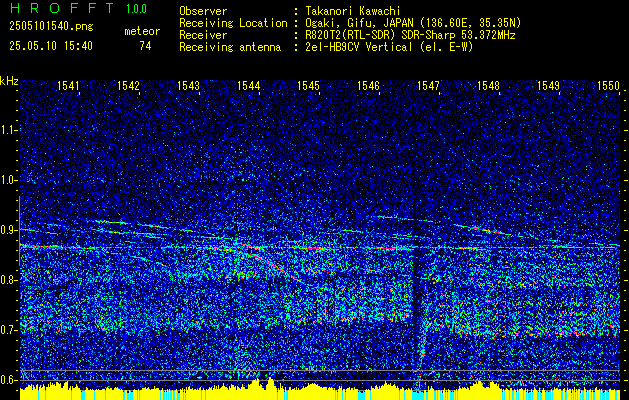Click the 1548 time marker
The height and width of the screenshot is (400, 629).
click(489, 85)
